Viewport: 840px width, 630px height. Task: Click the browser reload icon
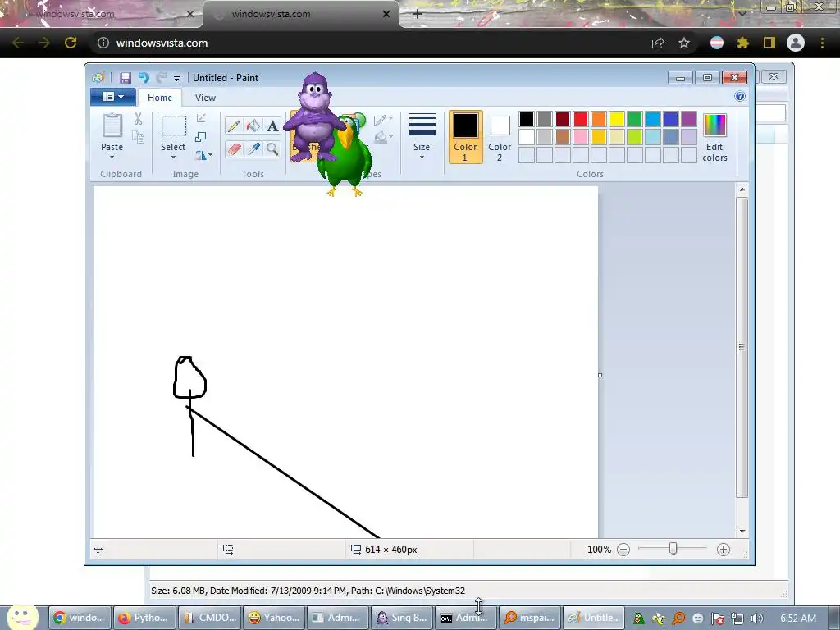pyautogui.click(x=71, y=43)
